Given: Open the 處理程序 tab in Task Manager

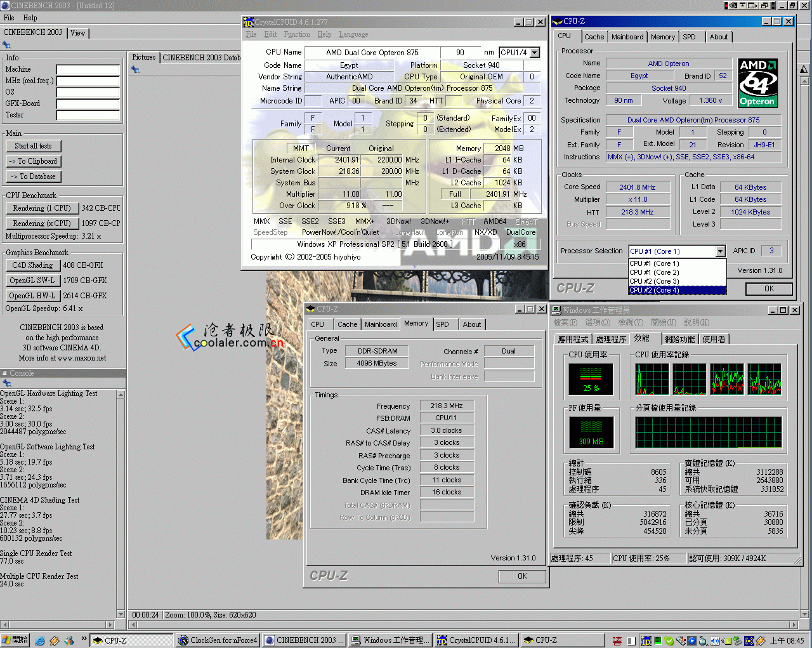Looking at the screenshot, I should (x=611, y=340).
